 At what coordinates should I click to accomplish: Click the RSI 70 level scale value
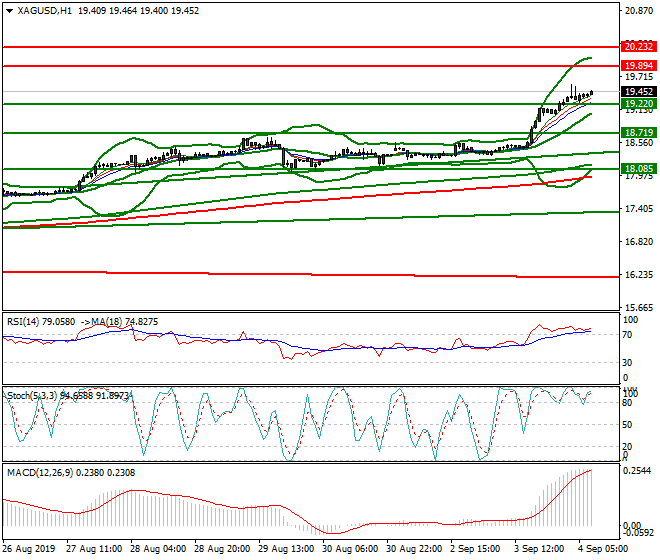[x=628, y=335]
